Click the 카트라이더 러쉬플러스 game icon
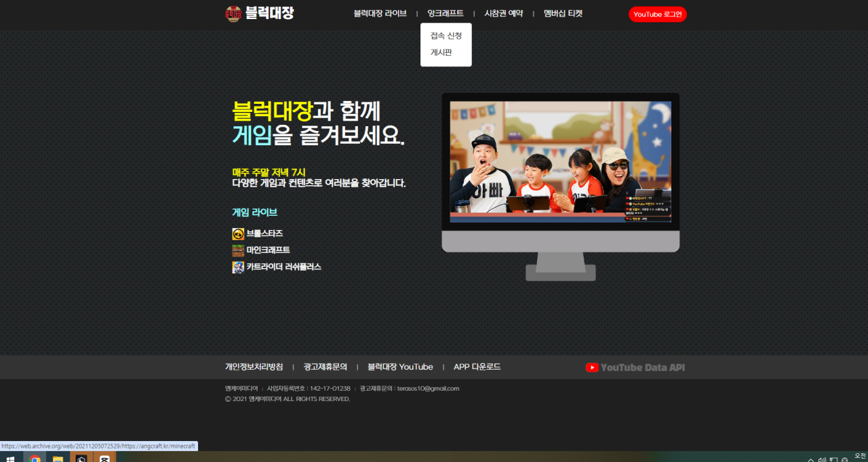The width and height of the screenshot is (868, 462). pyautogui.click(x=238, y=267)
